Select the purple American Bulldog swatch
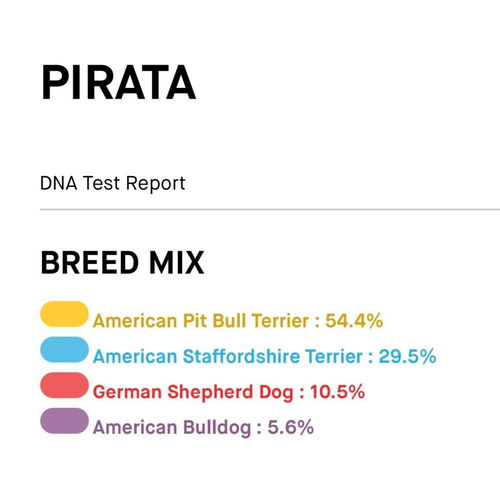Screen dimensions: 500x488 tap(64, 421)
